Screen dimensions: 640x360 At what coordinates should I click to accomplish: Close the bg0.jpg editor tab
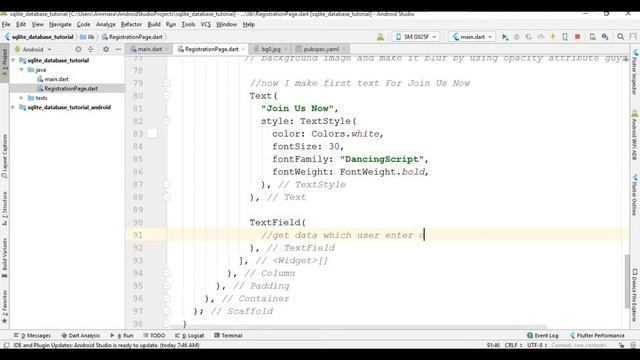pyautogui.click(x=285, y=49)
